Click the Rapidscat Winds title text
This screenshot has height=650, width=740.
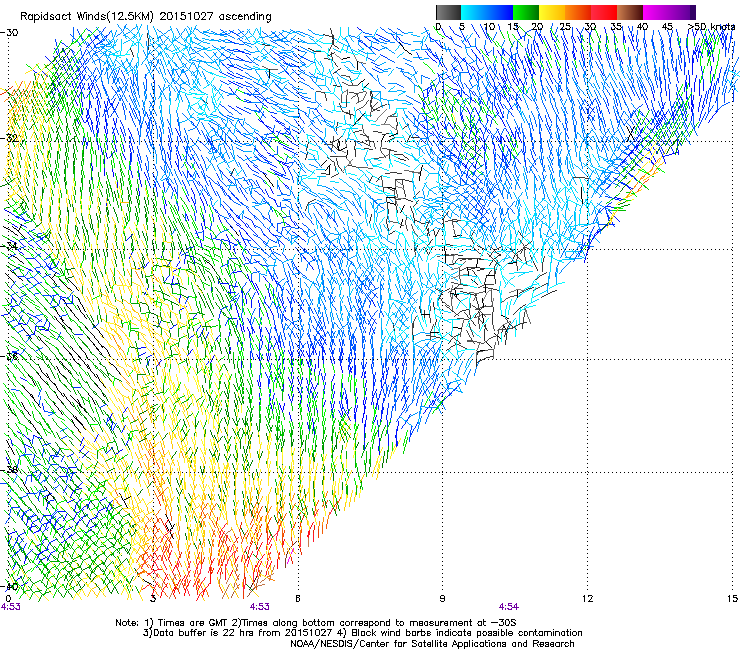146,16
